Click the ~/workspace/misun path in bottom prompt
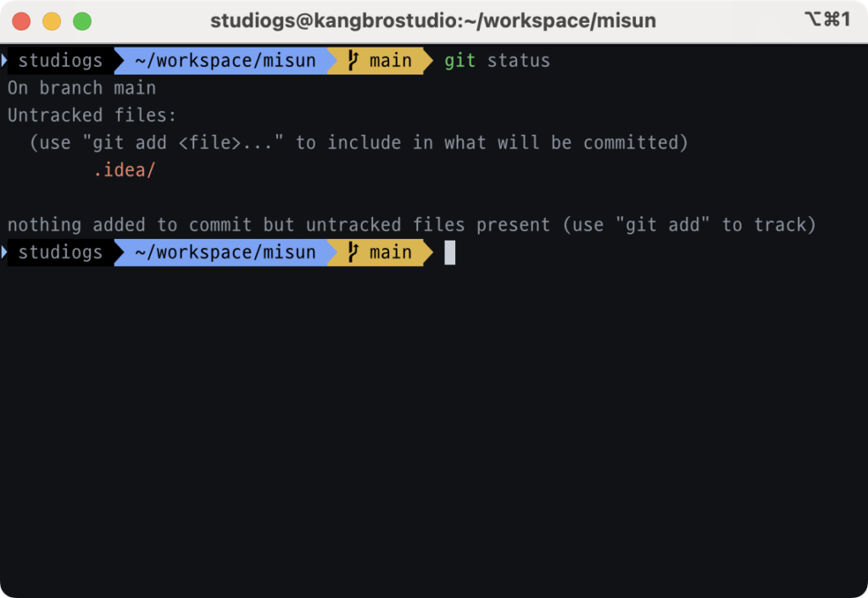 point(225,252)
